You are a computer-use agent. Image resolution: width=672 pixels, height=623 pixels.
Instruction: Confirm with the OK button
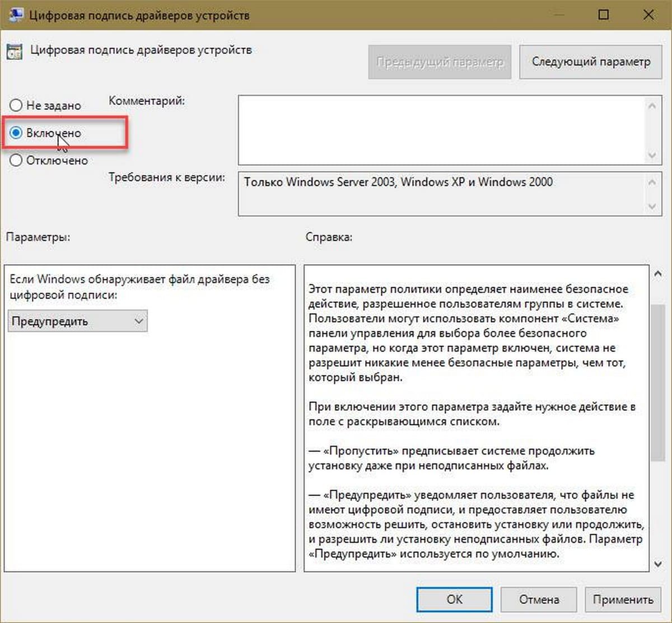point(455,599)
